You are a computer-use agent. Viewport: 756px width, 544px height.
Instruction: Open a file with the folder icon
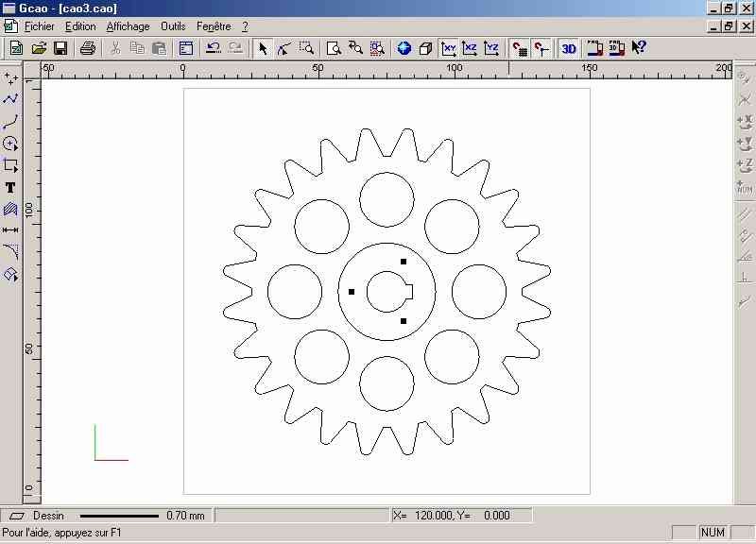coord(39,48)
